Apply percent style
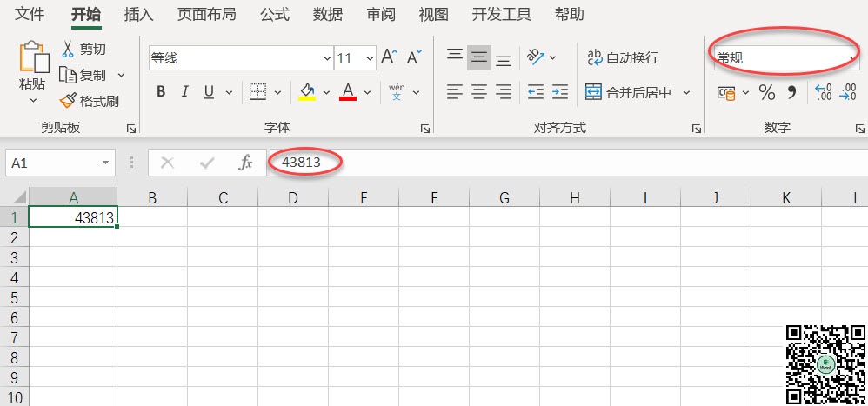Image resolution: width=868 pixels, height=406 pixels. pos(767,92)
